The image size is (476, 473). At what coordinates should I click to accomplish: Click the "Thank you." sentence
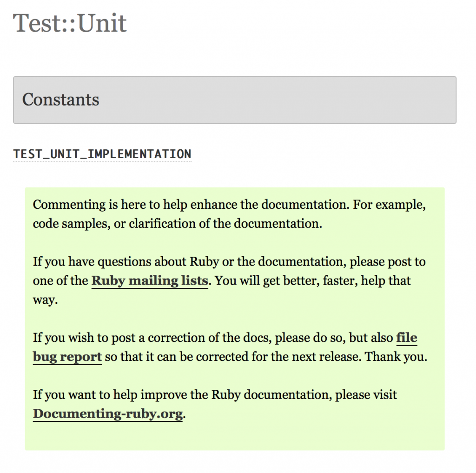pos(396,357)
